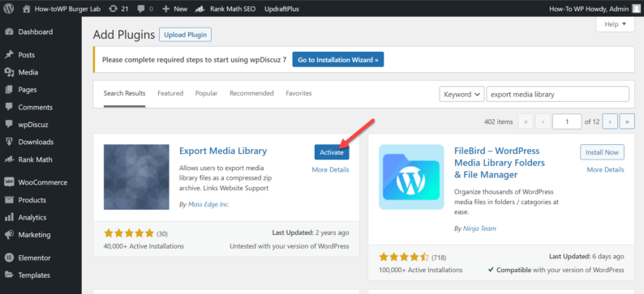Open the Ninja Team author link
Screen dimensions: 644x294
point(479,228)
